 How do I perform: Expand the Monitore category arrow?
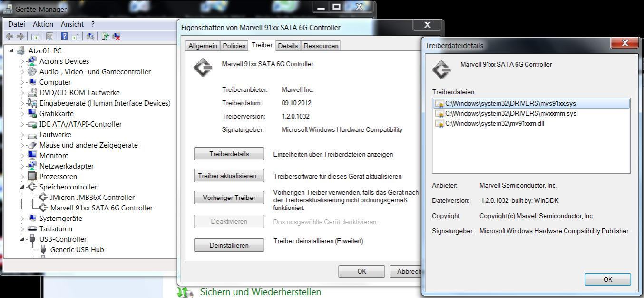click(22, 155)
